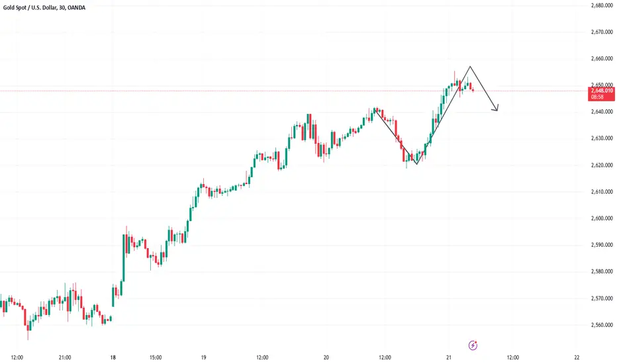
Task: Click the purple lightning bolt event icon
Action: click(x=473, y=345)
